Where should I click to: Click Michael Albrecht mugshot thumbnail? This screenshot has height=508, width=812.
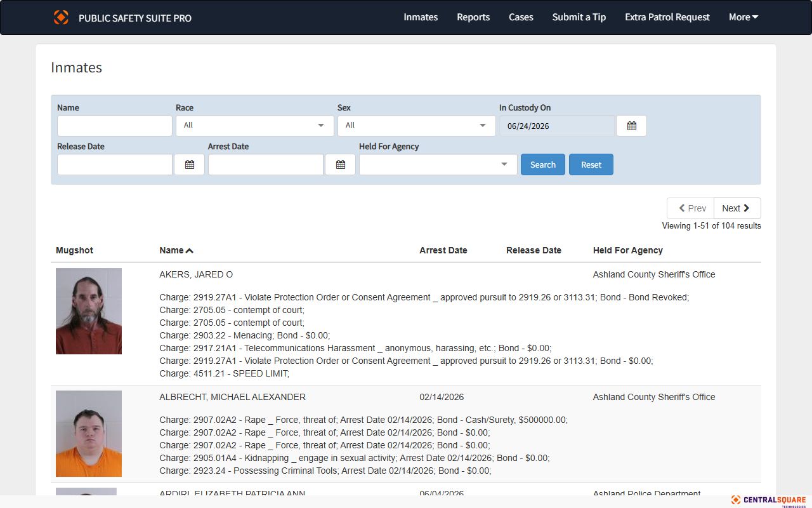tap(89, 434)
